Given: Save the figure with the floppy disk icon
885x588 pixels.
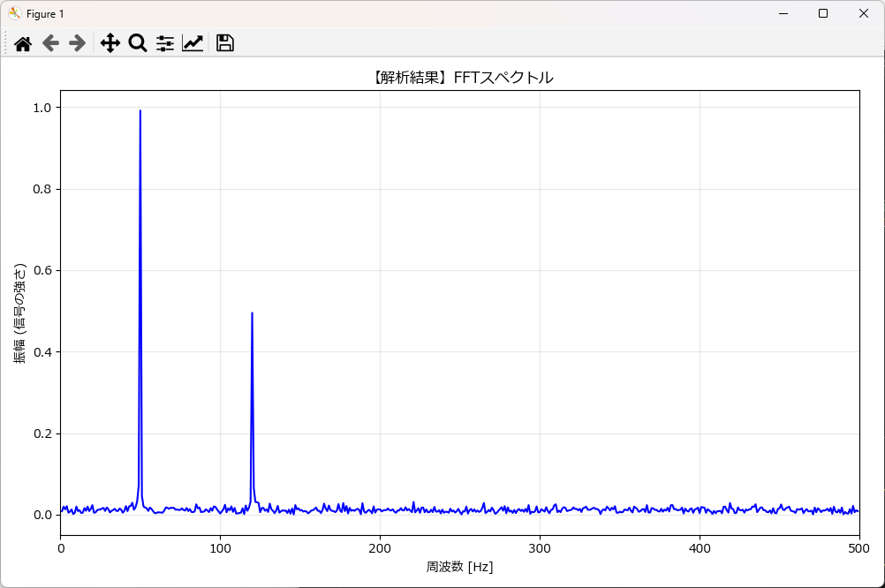Looking at the screenshot, I should point(224,43).
